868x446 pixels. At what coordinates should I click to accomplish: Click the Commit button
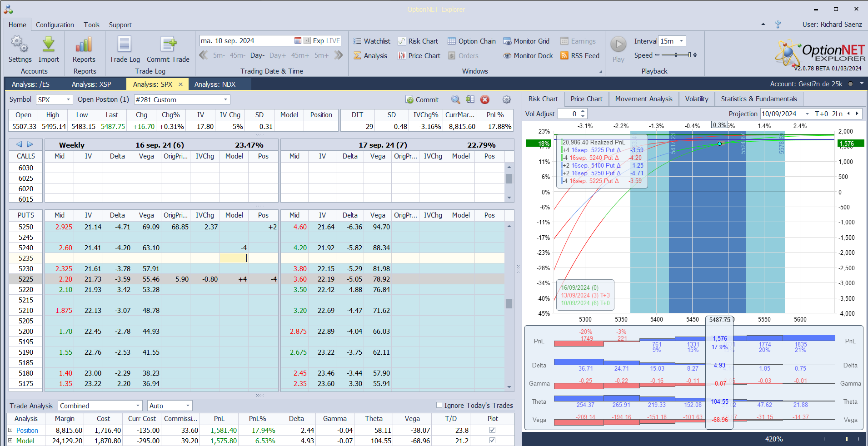click(x=422, y=100)
